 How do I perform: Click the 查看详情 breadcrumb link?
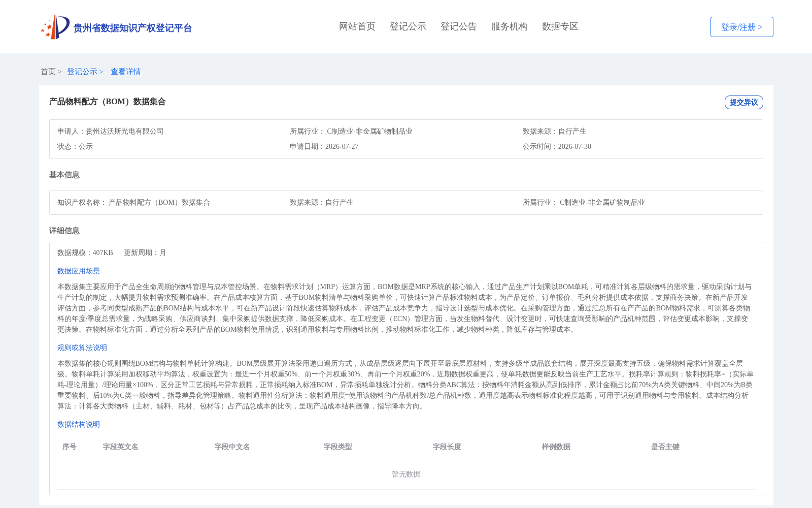(x=126, y=72)
